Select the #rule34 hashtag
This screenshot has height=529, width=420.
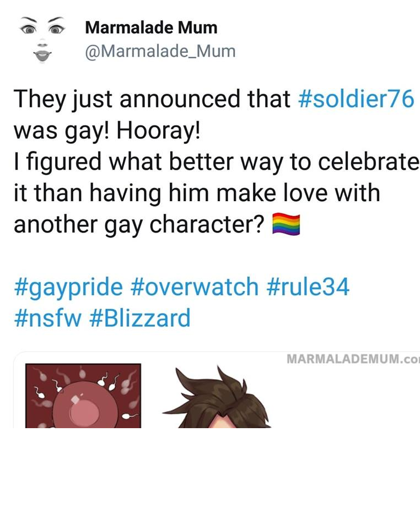pyautogui.click(x=308, y=287)
